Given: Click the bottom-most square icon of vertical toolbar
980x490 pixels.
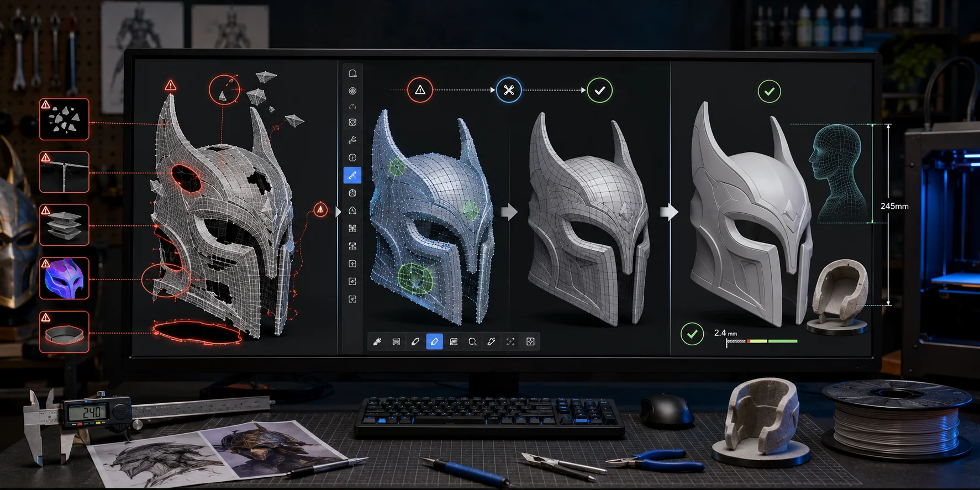Looking at the screenshot, I should (352, 299).
